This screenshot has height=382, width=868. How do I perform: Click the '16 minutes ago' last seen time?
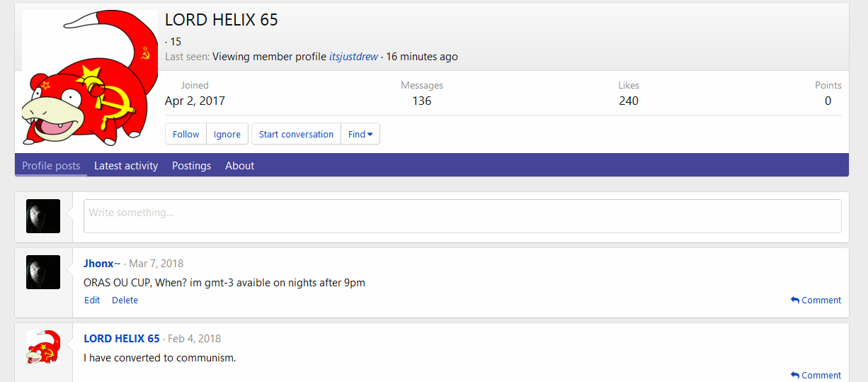pos(422,57)
